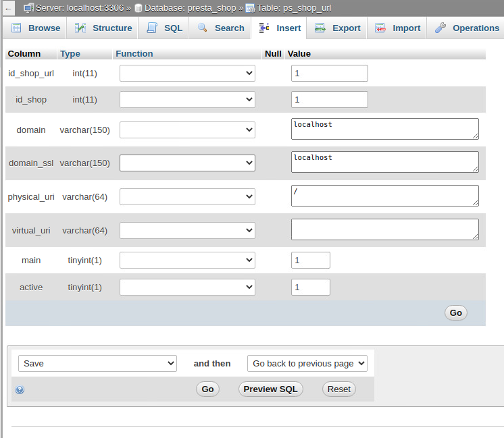The width and height of the screenshot is (504, 438).
Task: Open the Browse tab
Action: 36,28
